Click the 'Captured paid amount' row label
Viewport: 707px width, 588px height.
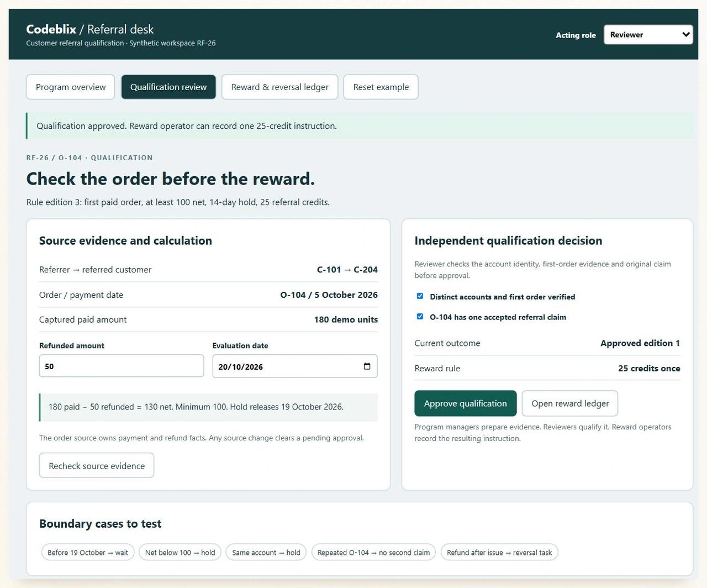point(83,319)
